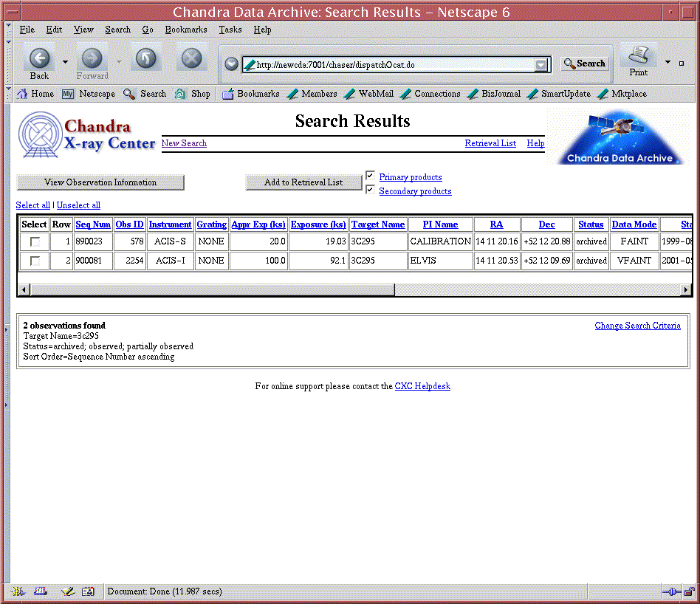Select checkbox for row 1 observation 578
The height and width of the screenshot is (604, 700).
coord(35,241)
